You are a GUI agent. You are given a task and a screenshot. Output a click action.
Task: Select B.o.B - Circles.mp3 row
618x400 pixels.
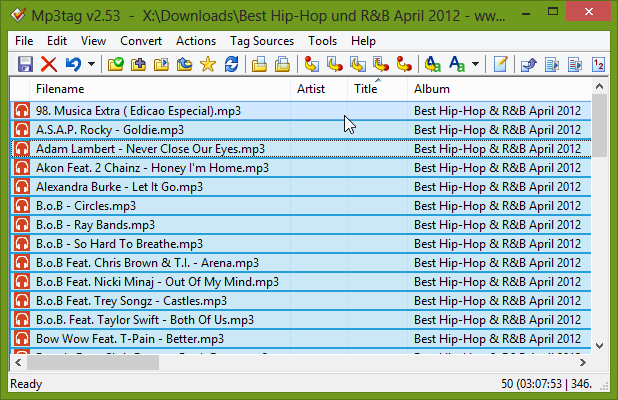[x=301, y=206]
